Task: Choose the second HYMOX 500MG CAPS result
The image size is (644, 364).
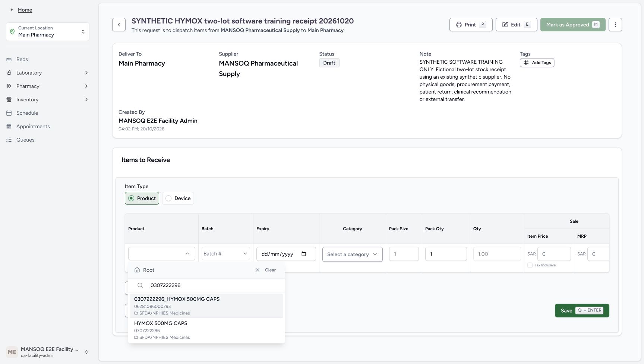Action: click(206, 330)
